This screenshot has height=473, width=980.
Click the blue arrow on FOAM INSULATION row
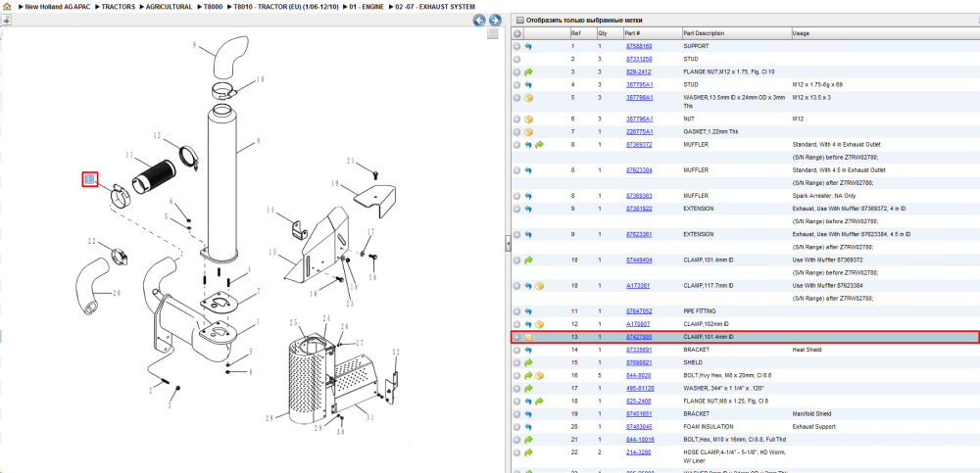click(x=528, y=427)
